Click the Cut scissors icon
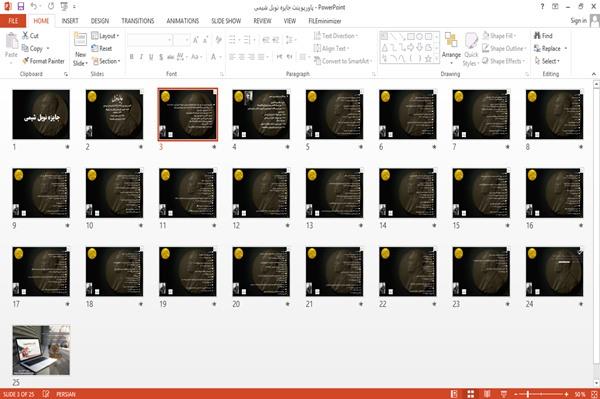Image resolution: width=600 pixels, height=399 pixels. point(25,36)
